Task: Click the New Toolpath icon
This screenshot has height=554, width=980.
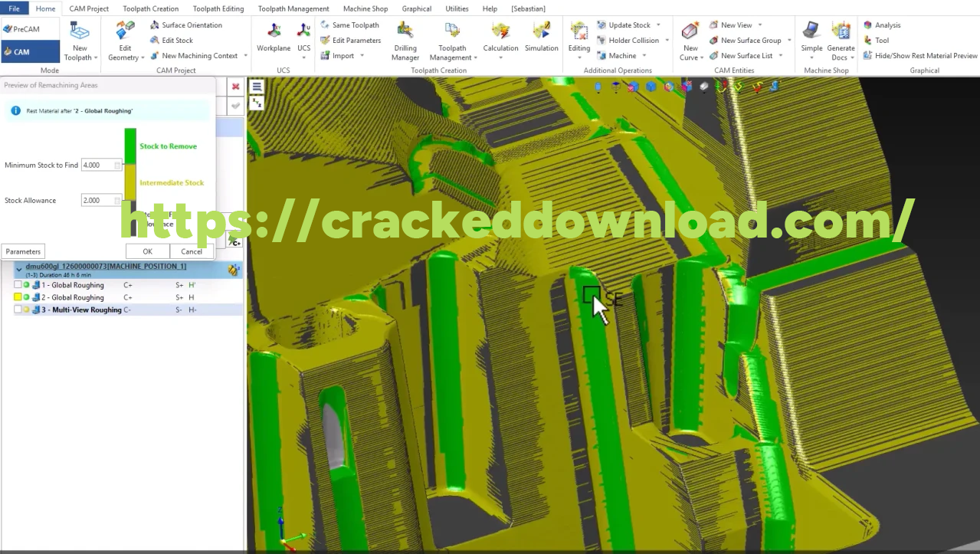Action: [x=79, y=32]
